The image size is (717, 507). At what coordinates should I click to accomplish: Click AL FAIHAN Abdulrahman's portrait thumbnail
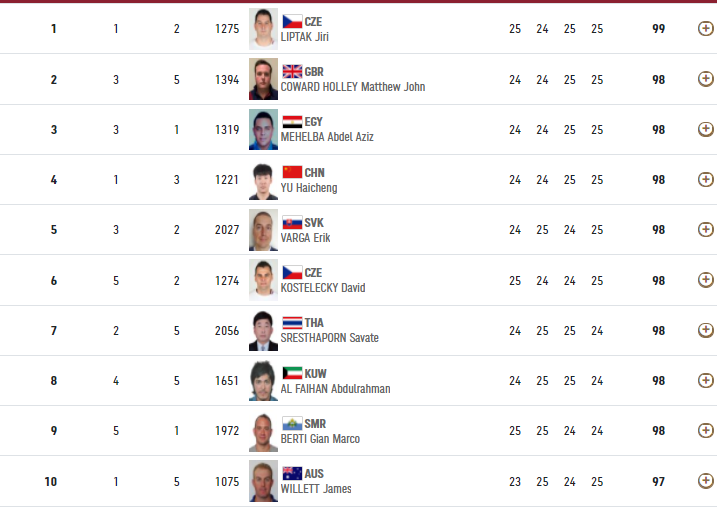(263, 380)
